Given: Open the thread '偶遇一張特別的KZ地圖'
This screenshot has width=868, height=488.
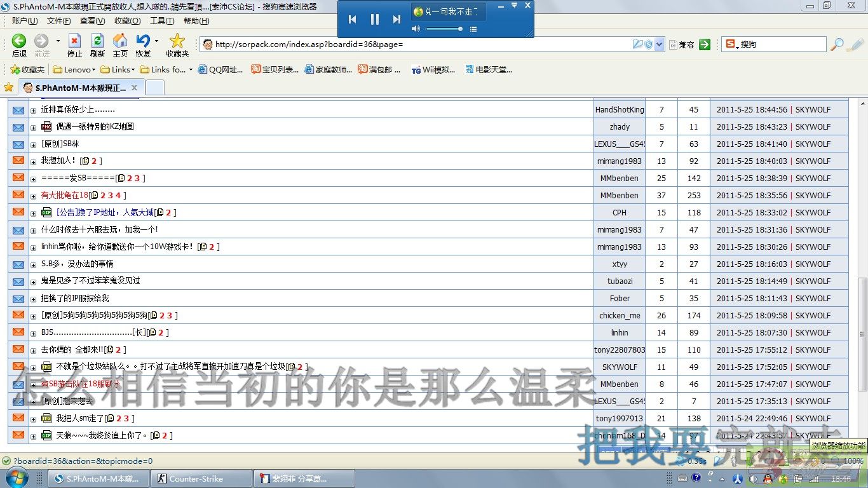Looking at the screenshot, I should point(95,127).
